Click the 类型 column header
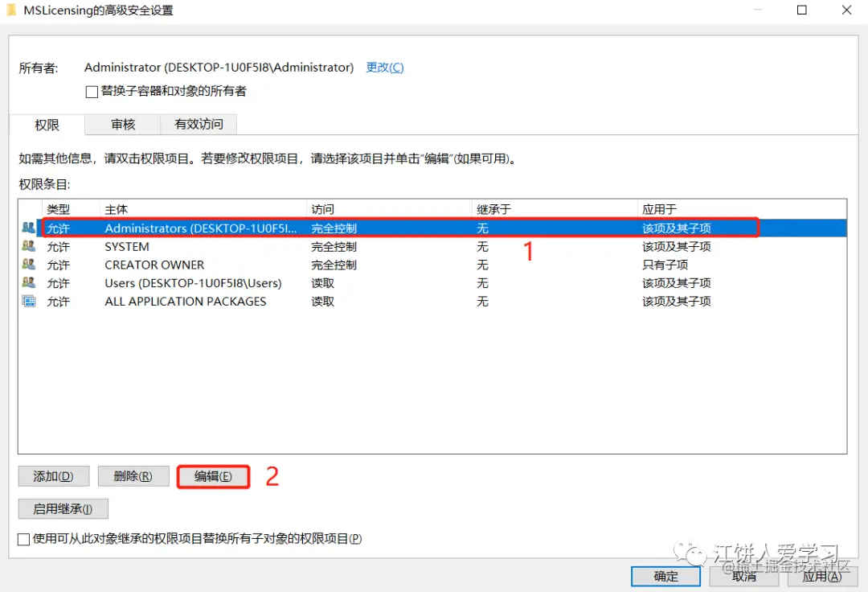Image resolution: width=868 pixels, height=592 pixels. 71,209
